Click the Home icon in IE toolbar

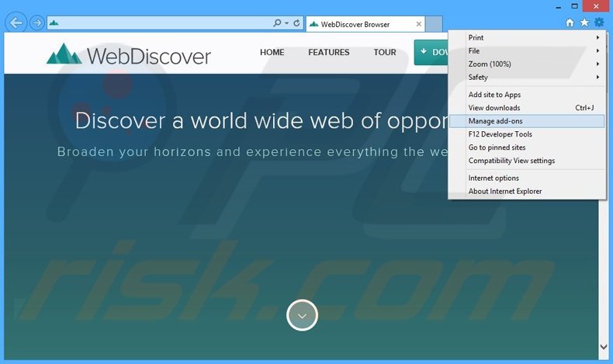click(570, 23)
